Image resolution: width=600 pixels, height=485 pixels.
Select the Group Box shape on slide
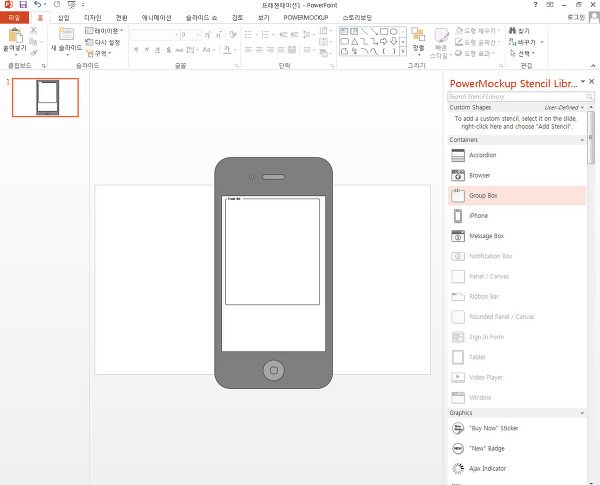272,251
